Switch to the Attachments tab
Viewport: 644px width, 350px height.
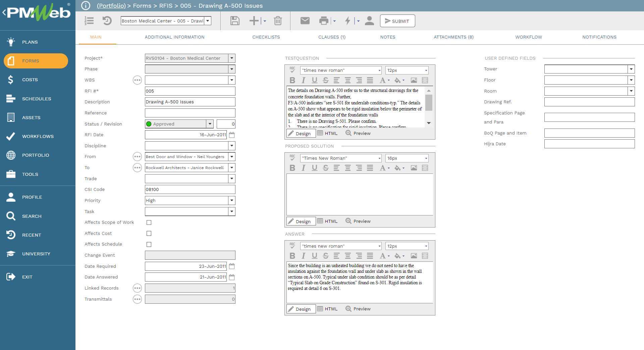coord(453,37)
